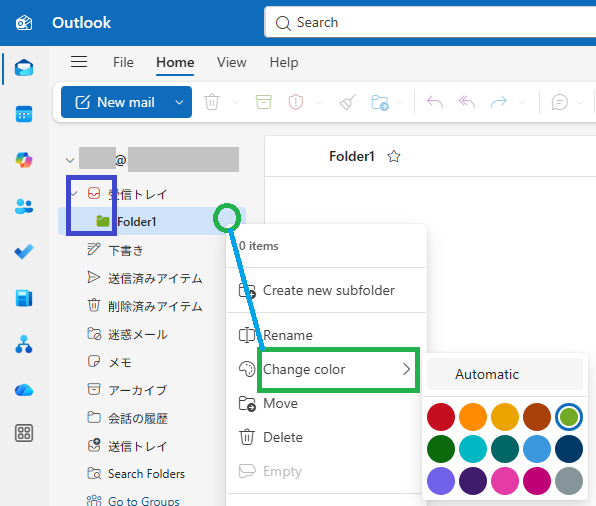Open the New mail dropdown arrow
Viewport: 596px width, 506px height.
[x=179, y=102]
